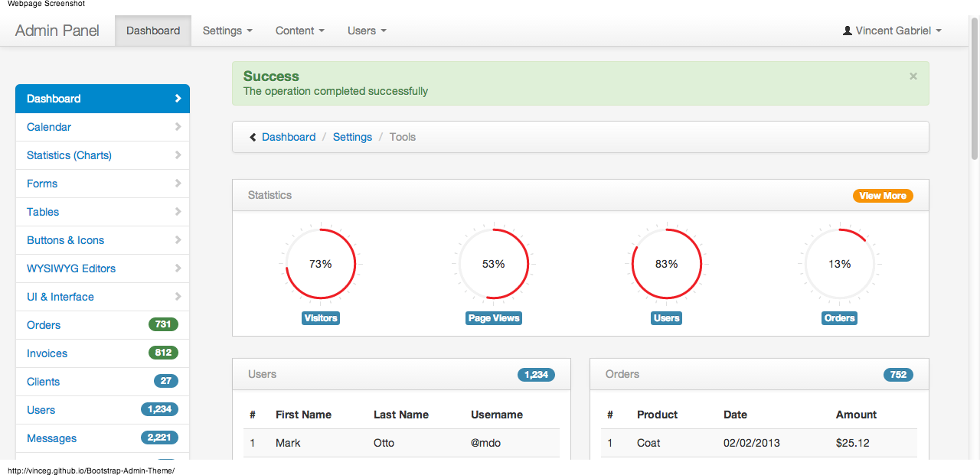Click the Username column header

[497, 415]
